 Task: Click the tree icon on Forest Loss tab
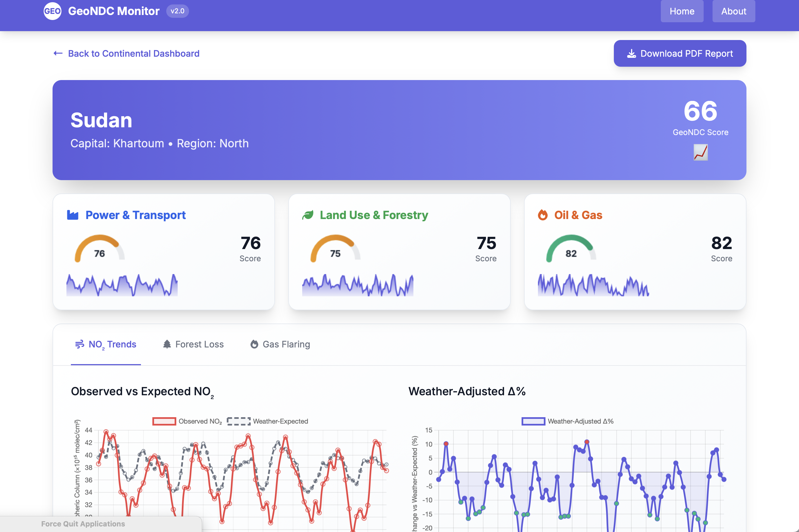point(167,344)
